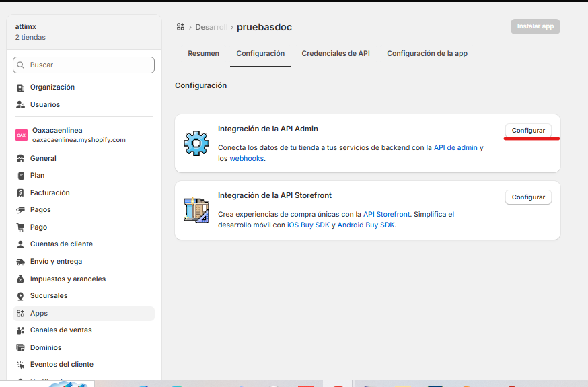This screenshot has height=387, width=588.
Task: Configure the API Admin integration
Action: 528,131
